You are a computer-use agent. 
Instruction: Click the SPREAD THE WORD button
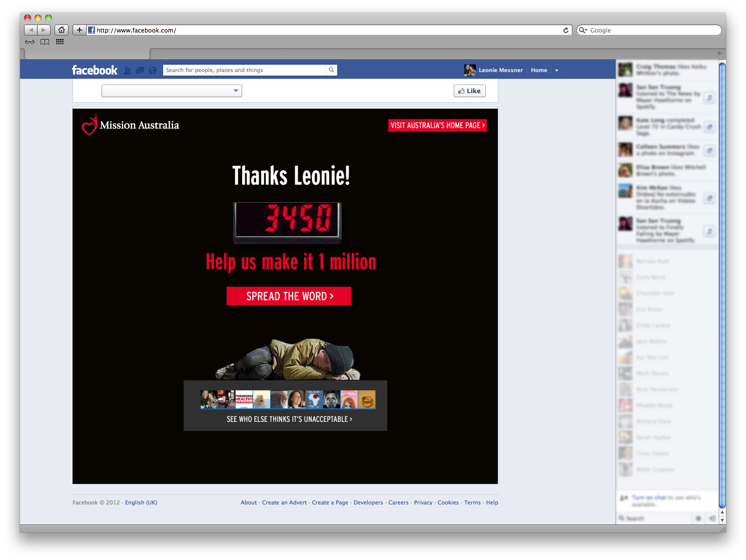click(x=289, y=296)
